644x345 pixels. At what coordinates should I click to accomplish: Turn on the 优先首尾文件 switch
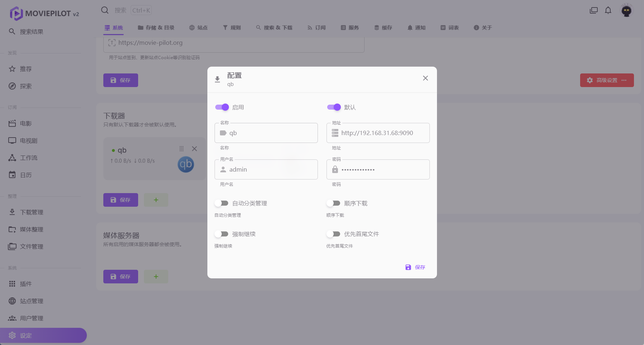334,234
